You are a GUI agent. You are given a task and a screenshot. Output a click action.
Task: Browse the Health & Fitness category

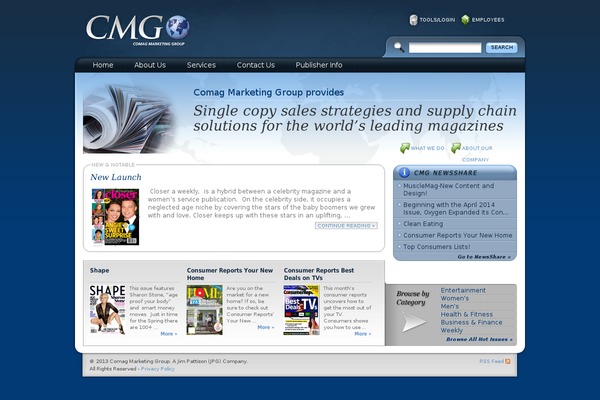[466, 314]
